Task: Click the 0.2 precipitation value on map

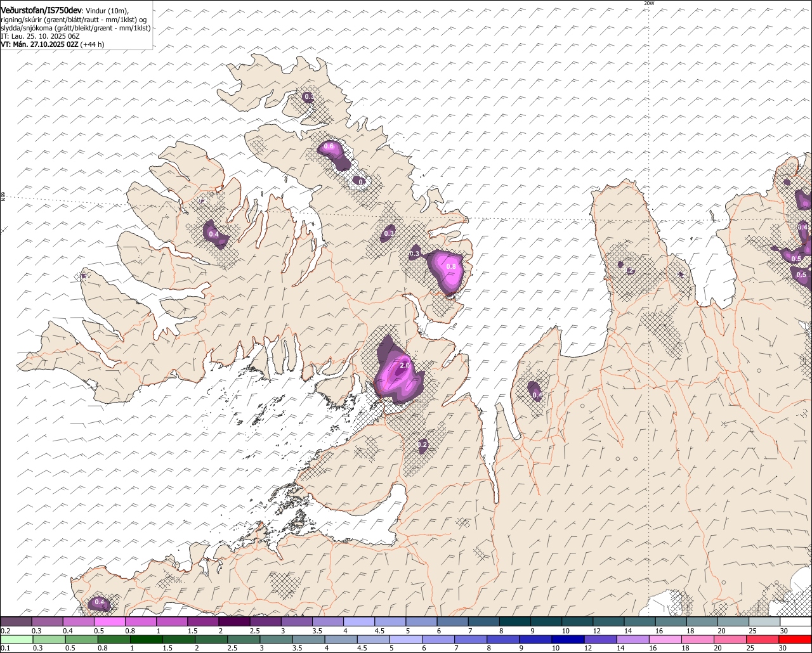Action: (423, 445)
